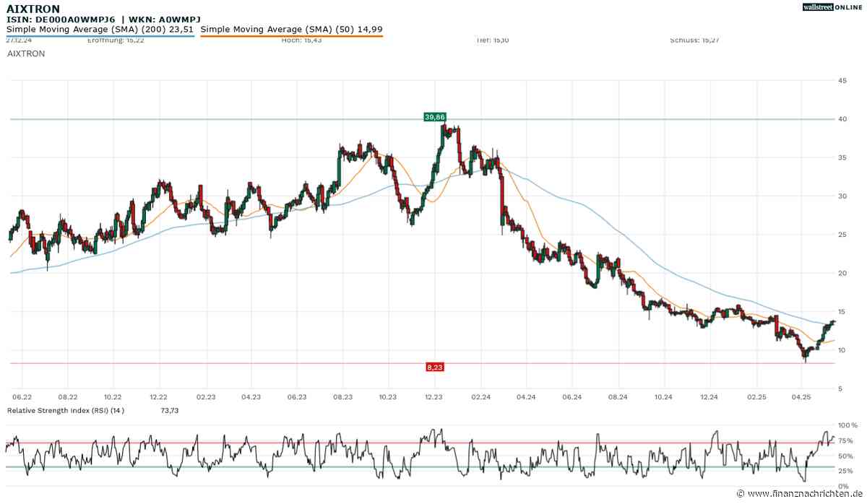Screen dimensions: 867x504
Task: Click the SMA (200) 23,51 legend entry
Action: [100, 30]
